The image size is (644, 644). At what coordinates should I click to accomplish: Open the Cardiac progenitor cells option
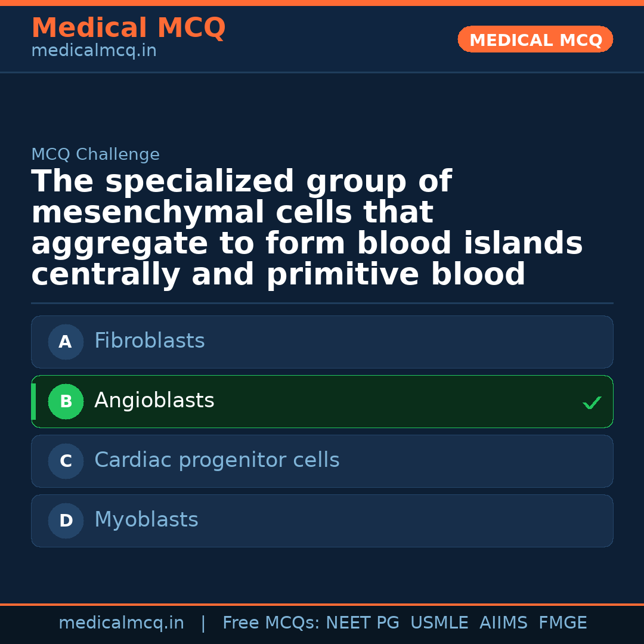click(x=322, y=461)
